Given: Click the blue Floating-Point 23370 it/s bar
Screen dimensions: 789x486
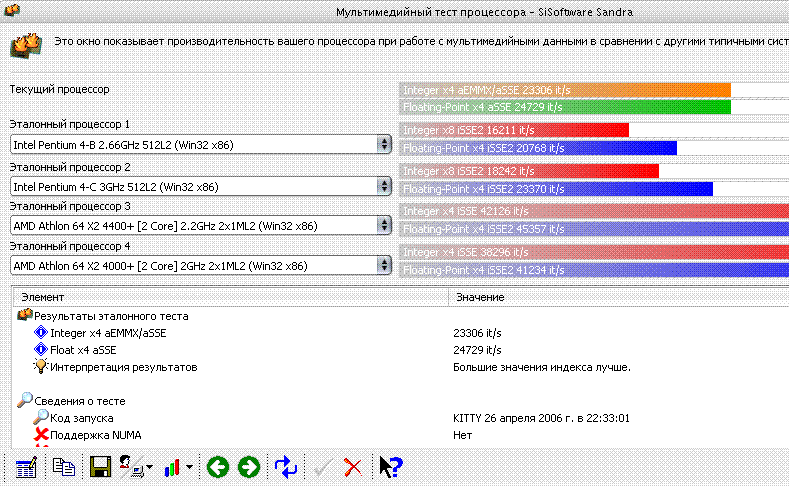Looking at the screenshot, I should (x=556, y=189).
